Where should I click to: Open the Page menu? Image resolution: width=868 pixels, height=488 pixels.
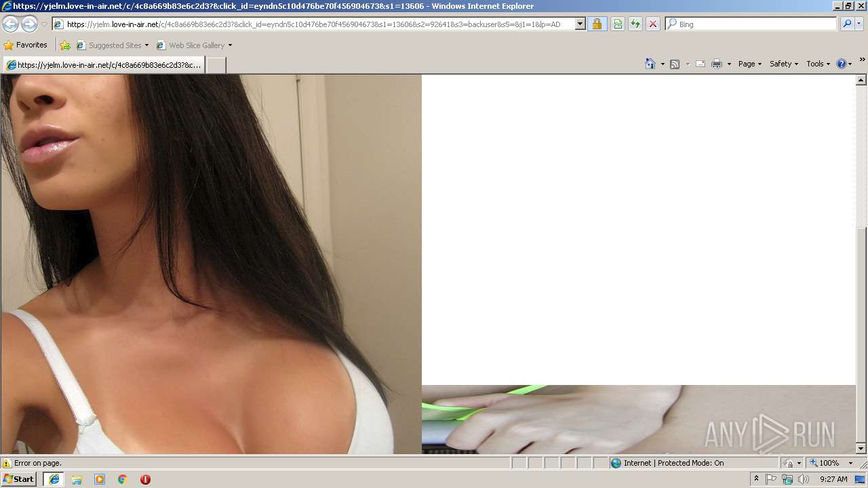point(750,64)
